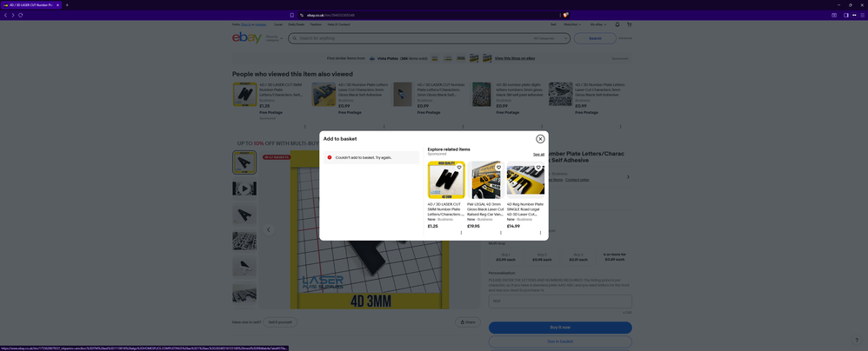Click the Brave Shields icon in address bar
The image size is (868, 351).
click(x=565, y=15)
